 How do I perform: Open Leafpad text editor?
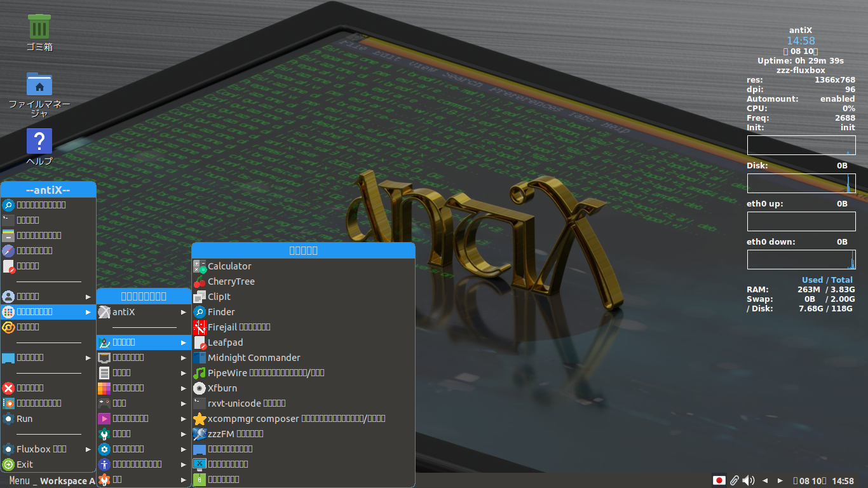click(303, 342)
